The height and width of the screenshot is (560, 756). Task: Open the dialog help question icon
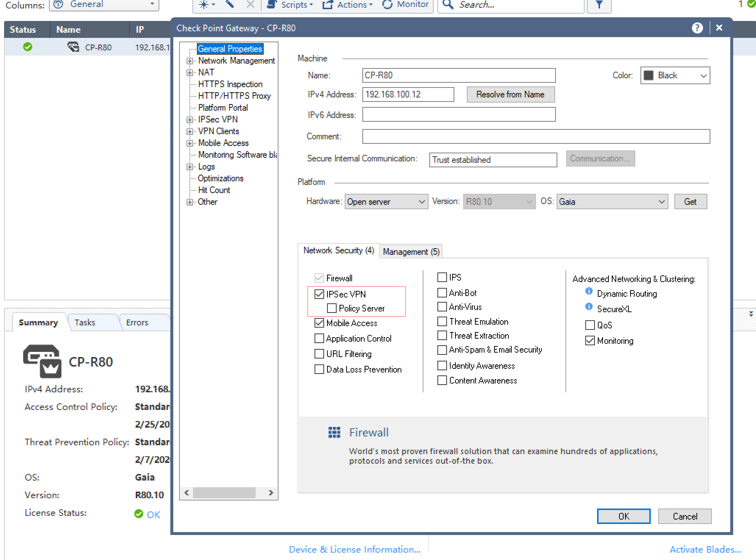(x=697, y=28)
